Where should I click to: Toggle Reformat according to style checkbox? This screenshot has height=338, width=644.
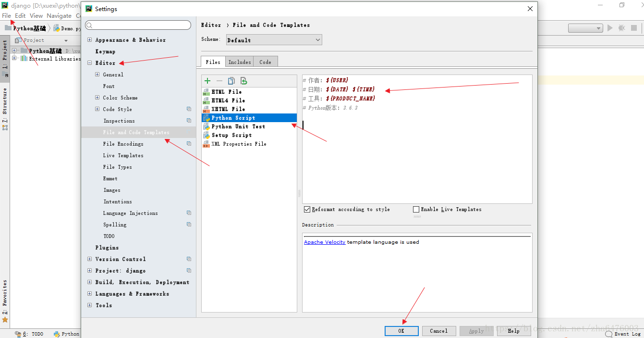(307, 210)
